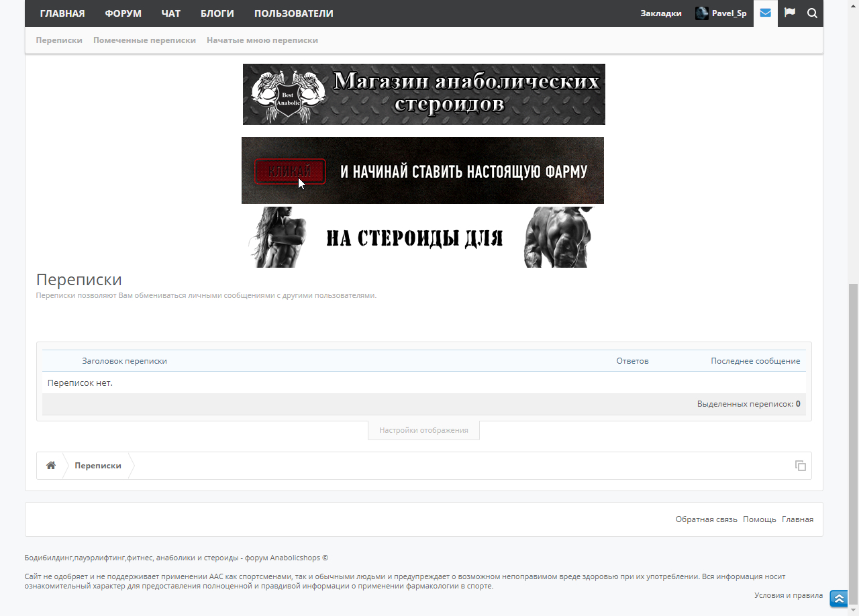
Task: Click the Магазин анаболических стероидов banner
Action: coord(424,94)
